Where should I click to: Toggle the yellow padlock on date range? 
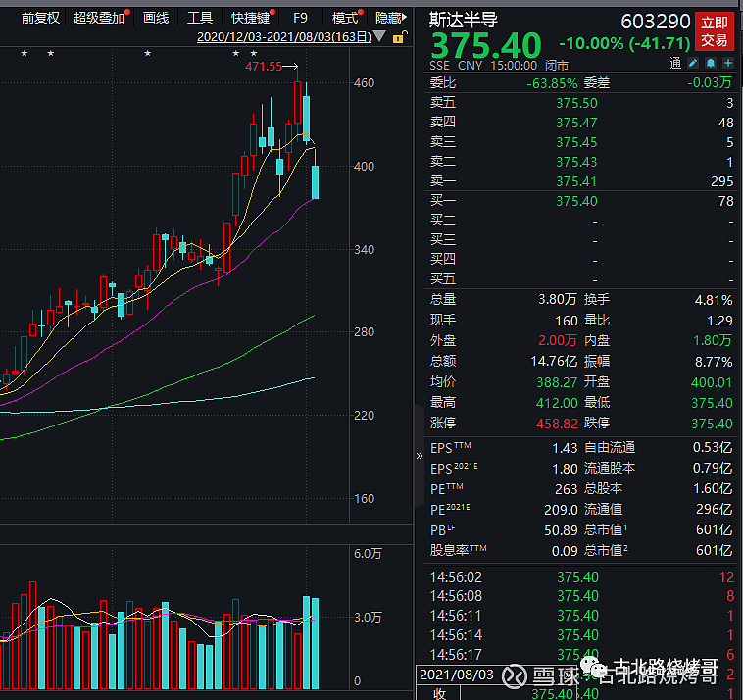coord(400,37)
